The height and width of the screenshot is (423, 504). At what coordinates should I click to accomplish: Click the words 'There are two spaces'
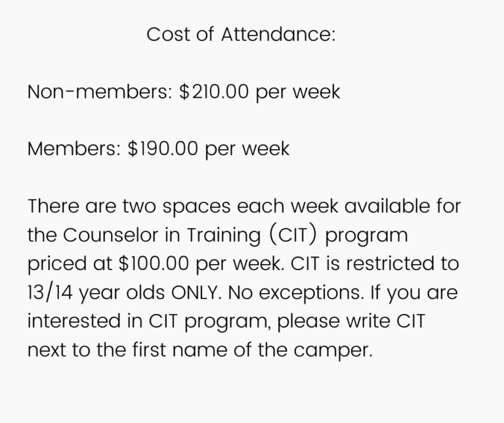[129, 206]
